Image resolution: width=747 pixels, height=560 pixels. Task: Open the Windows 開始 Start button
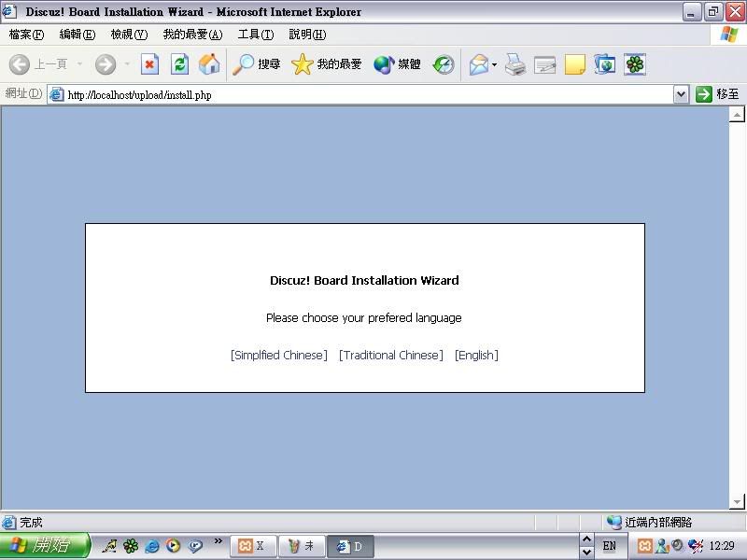44,546
